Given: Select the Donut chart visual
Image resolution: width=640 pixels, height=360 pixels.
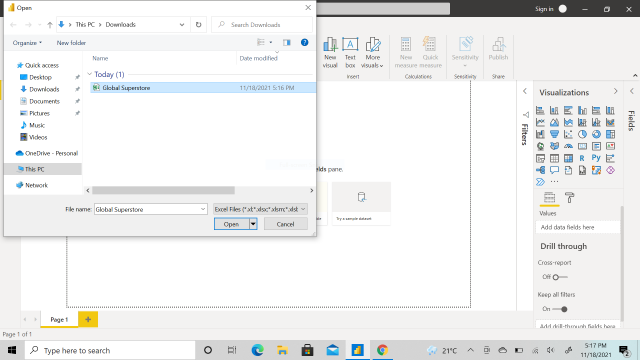Looking at the screenshot, I should (x=596, y=134).
